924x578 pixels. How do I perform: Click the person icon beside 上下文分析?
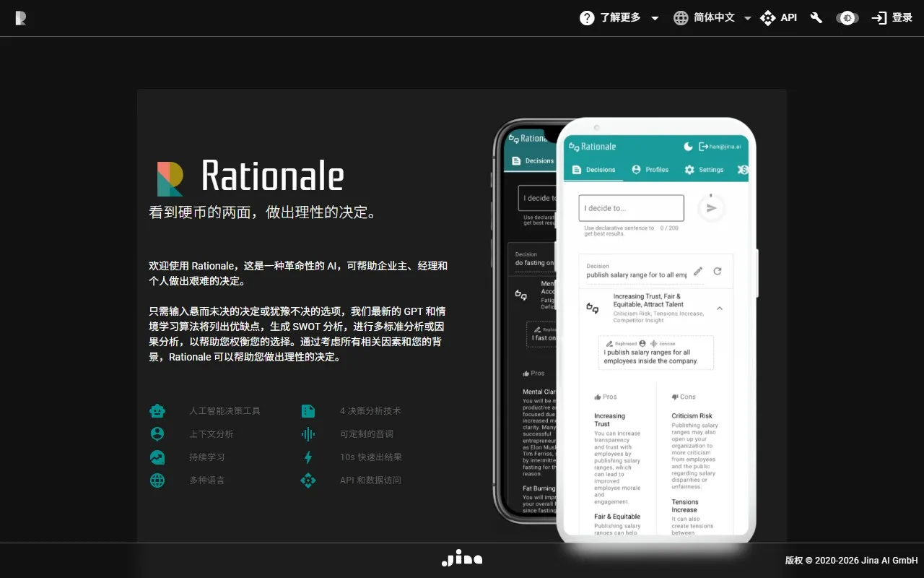(x=157, y=434)
